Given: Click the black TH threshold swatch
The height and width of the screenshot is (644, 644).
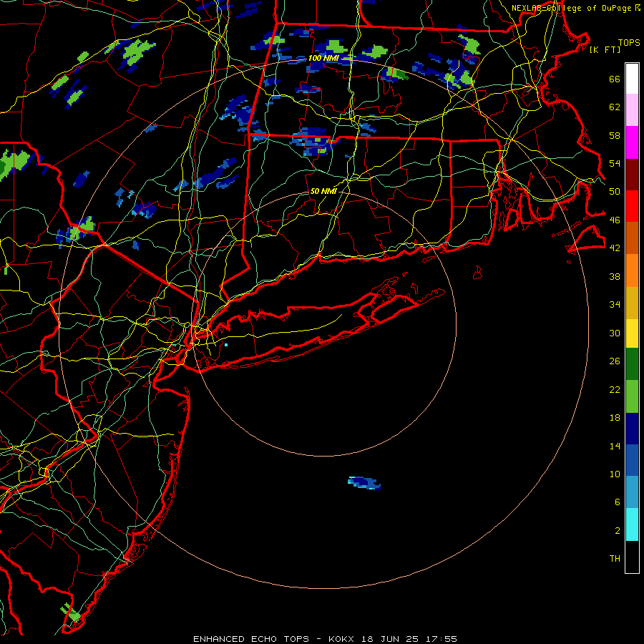Looking at the screenshot, I should (x=632, y=557).
